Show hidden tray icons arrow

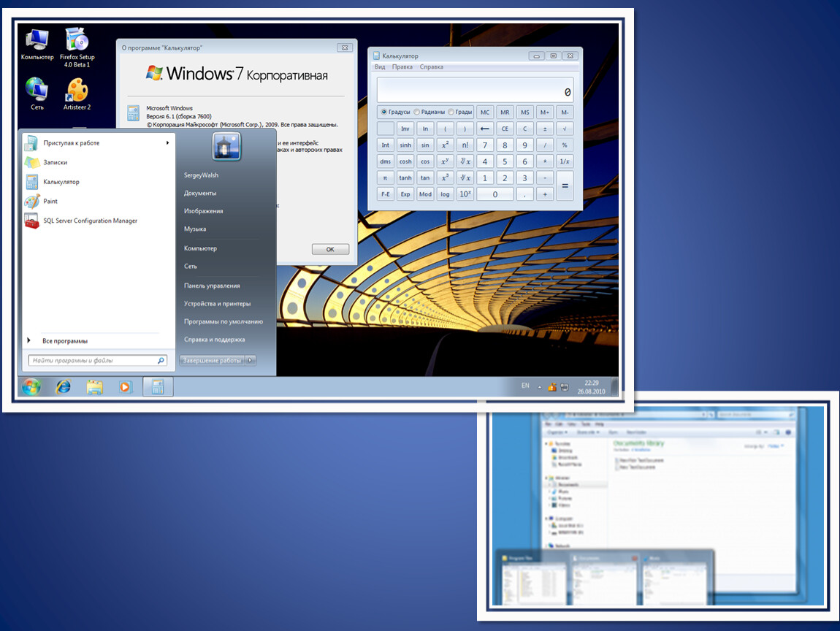point(540,387)
